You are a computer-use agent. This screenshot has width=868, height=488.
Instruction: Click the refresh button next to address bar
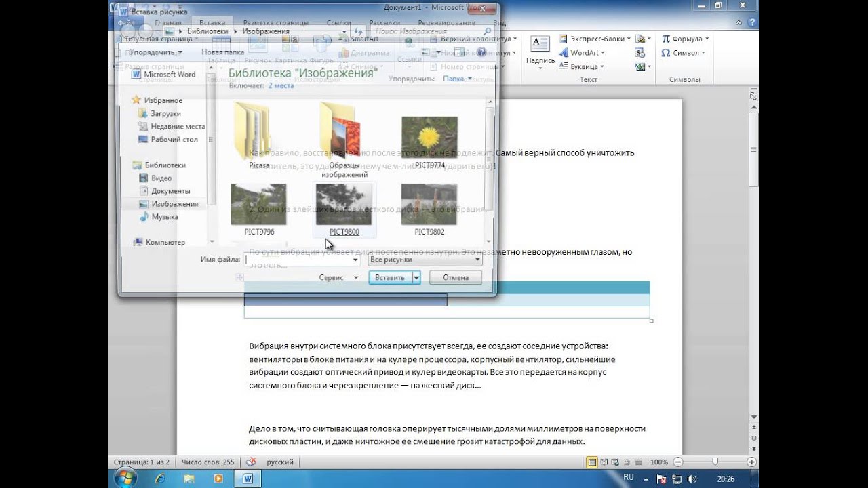tap(359, 31)
